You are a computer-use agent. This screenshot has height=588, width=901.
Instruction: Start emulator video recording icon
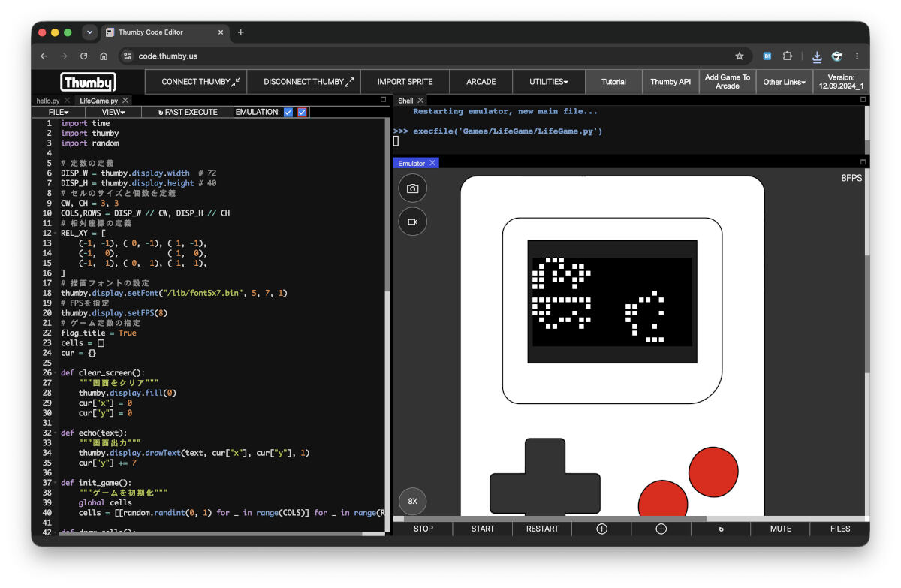[412, 222]
